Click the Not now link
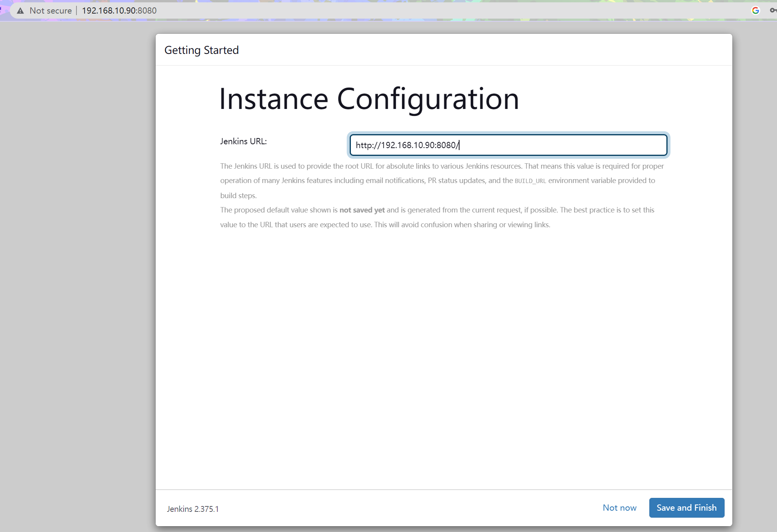 619,508
